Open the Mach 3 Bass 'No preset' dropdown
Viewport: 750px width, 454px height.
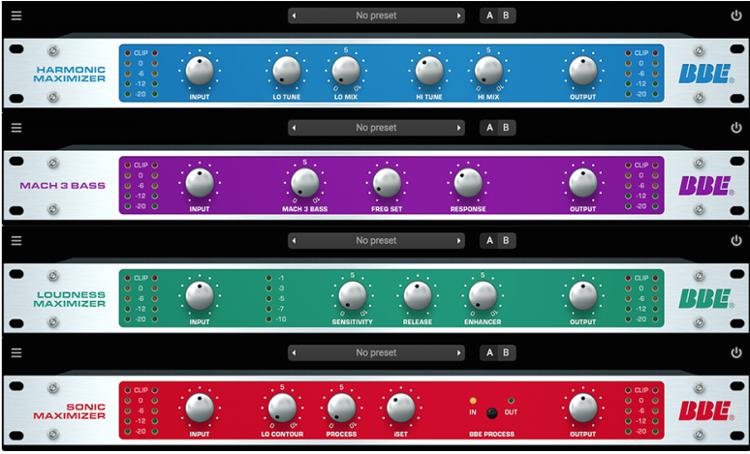[x=376, y=128]
